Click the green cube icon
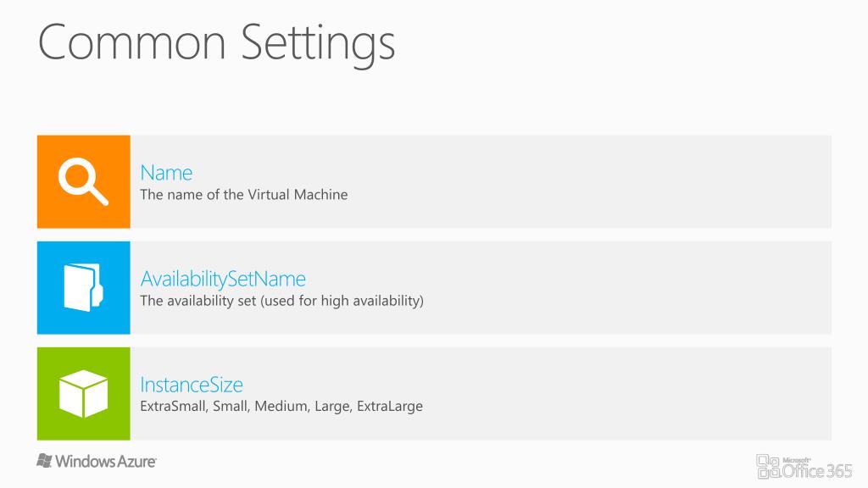The height and width of the screenshot is (488, 868). (84, 393)
